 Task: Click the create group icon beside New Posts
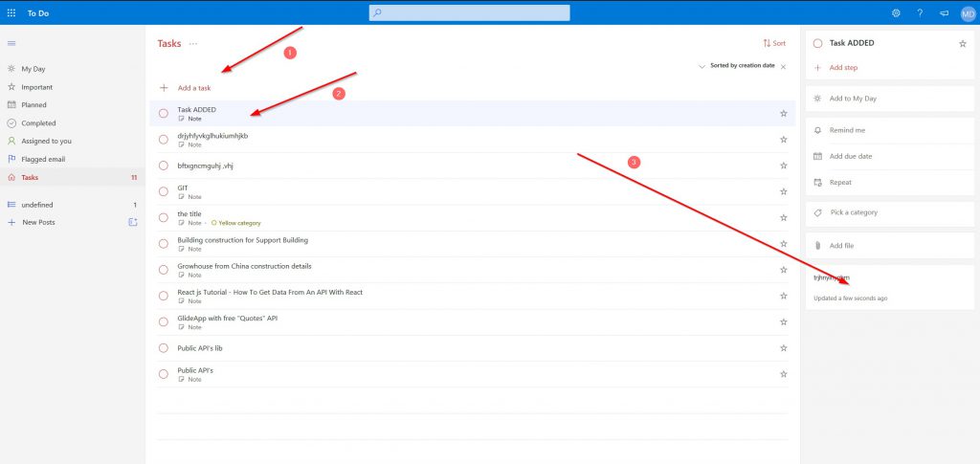[133, 222]
